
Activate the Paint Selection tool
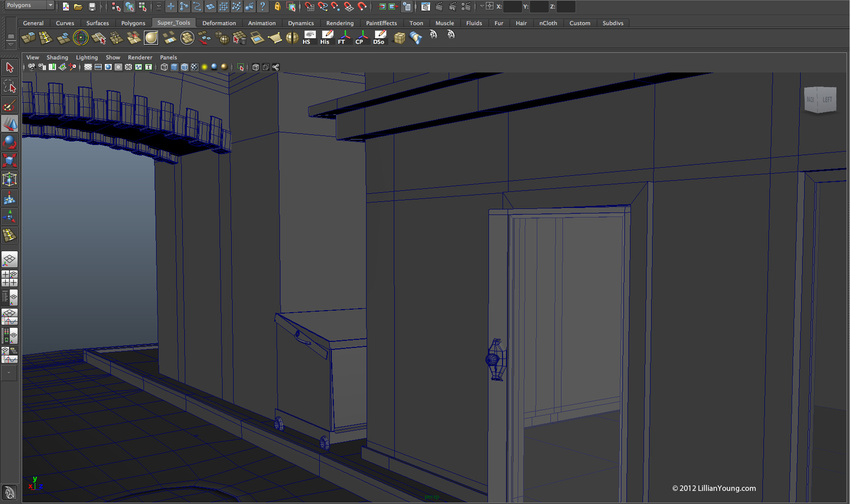coord(9,105)
